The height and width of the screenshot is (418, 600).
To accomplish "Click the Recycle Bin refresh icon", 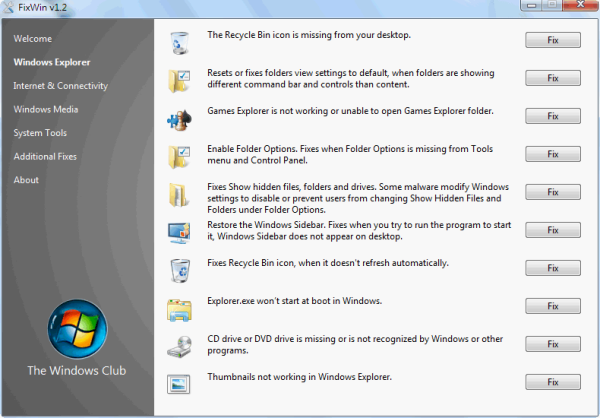I will pyautogui.click(x=179, y=271).
